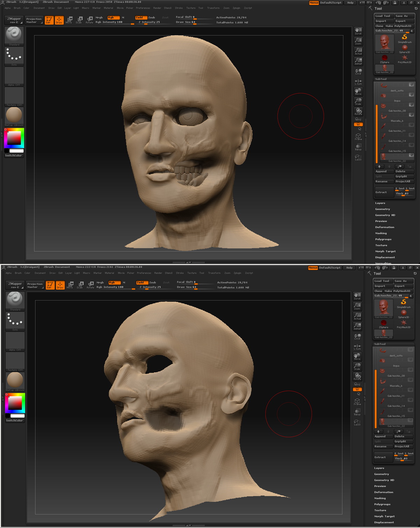Image resolution: width=420 pixels, height=528 pixels.
Task: Open the MatCap material sphere in the upper window
Action: click(x=14, y=117)
